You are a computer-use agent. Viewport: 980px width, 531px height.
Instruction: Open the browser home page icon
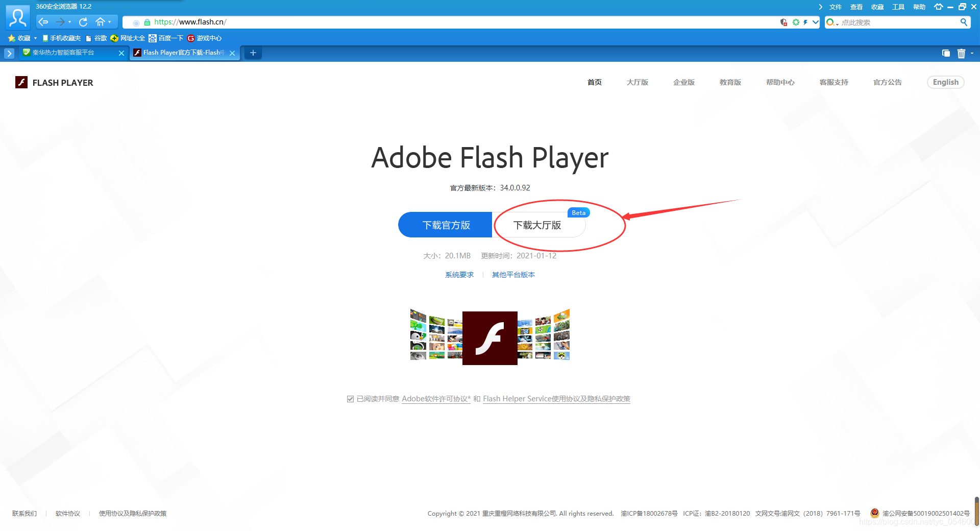coord(100,22)
